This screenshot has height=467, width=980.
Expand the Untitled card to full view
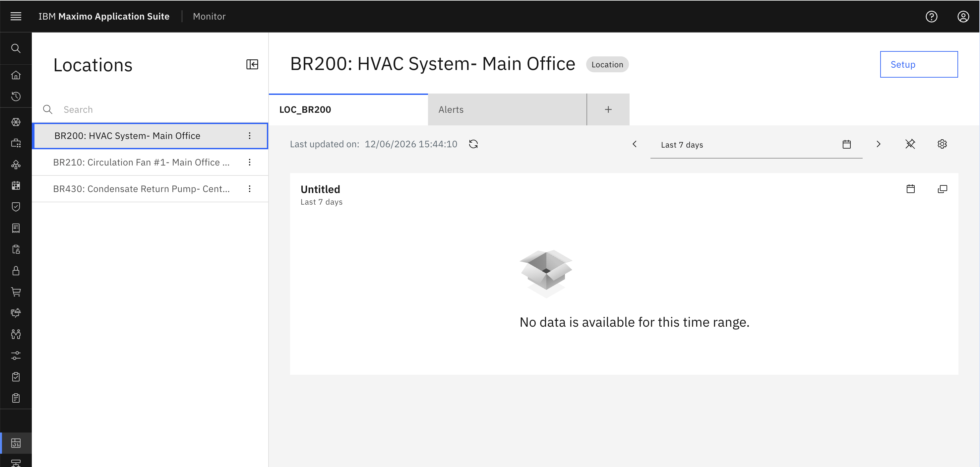[x=942, y=189]
